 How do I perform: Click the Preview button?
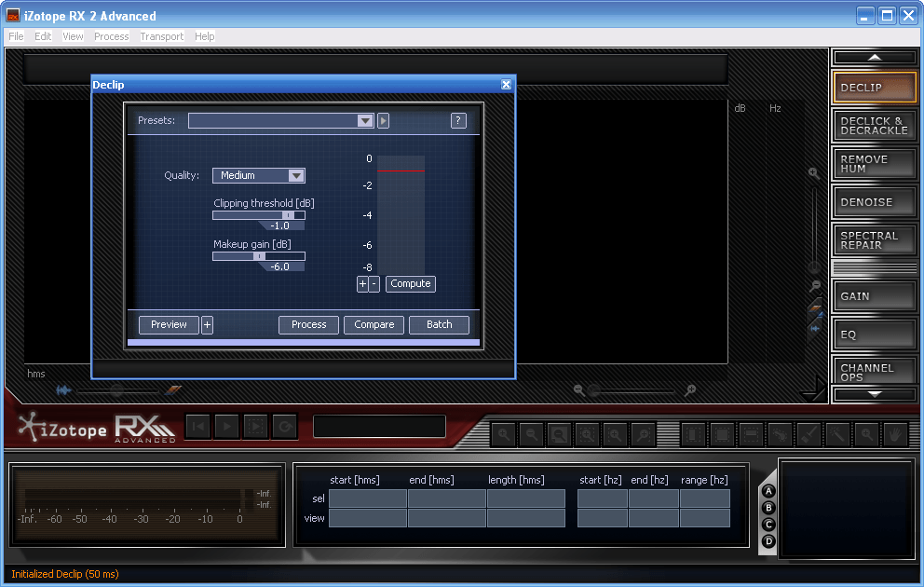pyautogui.click(x=169, y=325)
